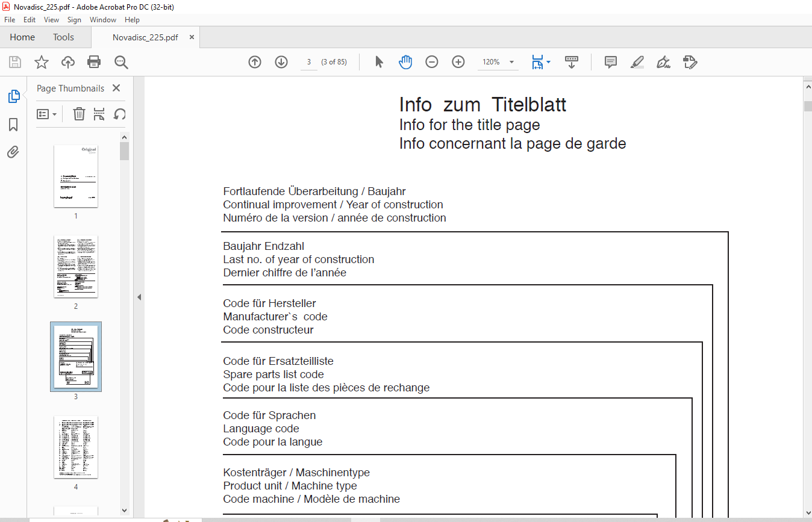The height and width of the screenshot is (522, 812).
Task: Open the sign document pen icon
Action: point(664,62)
